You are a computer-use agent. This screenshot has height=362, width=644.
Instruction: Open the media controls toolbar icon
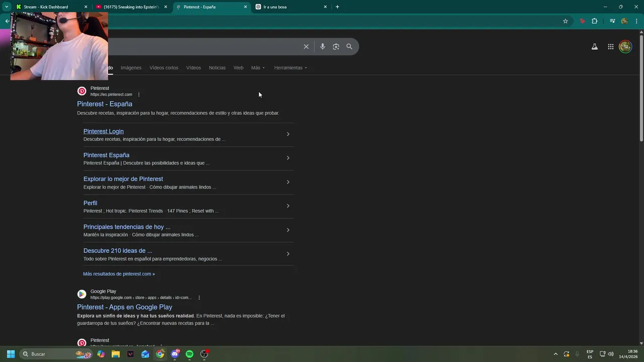(612, 21)
